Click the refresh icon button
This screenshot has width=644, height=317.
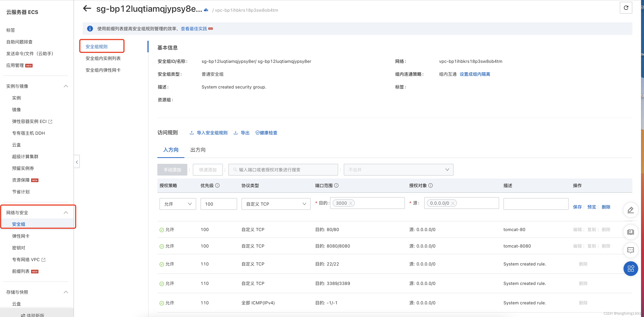coord(626,8)
